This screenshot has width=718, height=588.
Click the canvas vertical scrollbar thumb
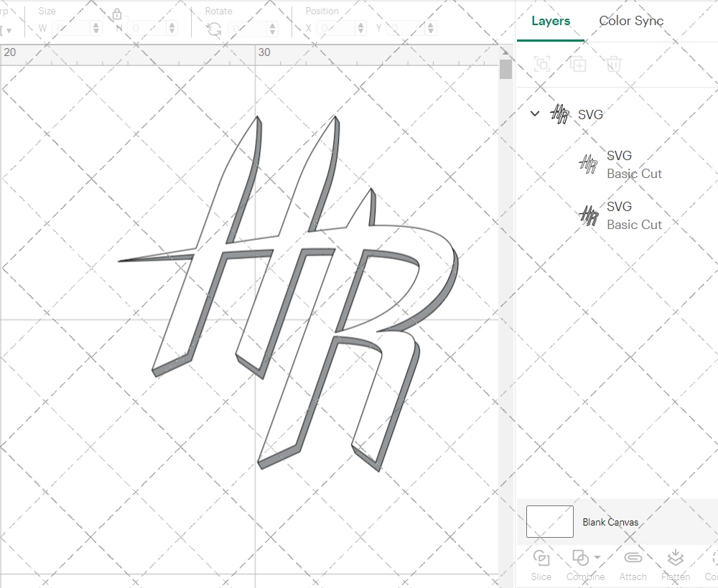click(505, 69)
